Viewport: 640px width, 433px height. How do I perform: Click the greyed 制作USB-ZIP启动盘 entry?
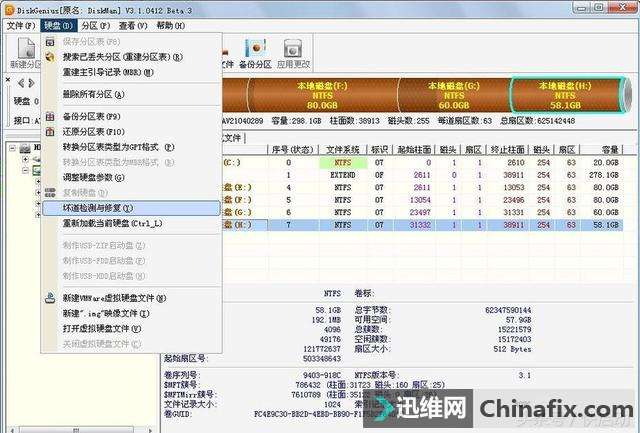pyautogui.click(x=104, y=245)
